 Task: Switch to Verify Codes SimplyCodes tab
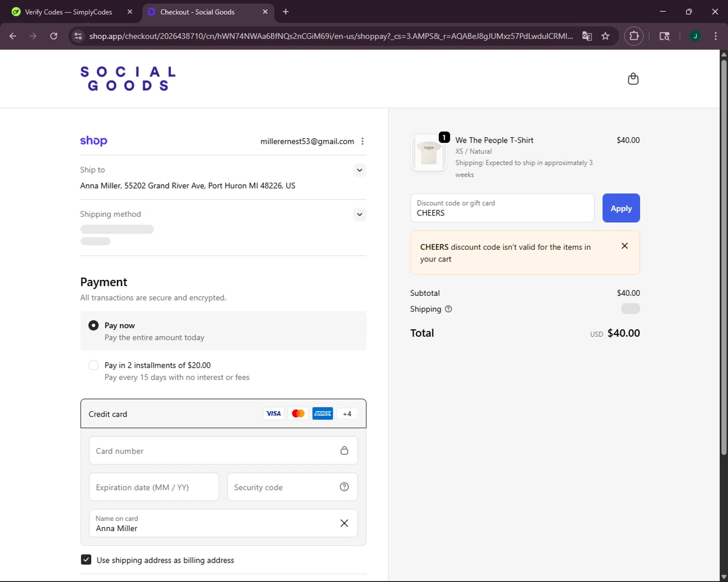click(x=69, y=12)
